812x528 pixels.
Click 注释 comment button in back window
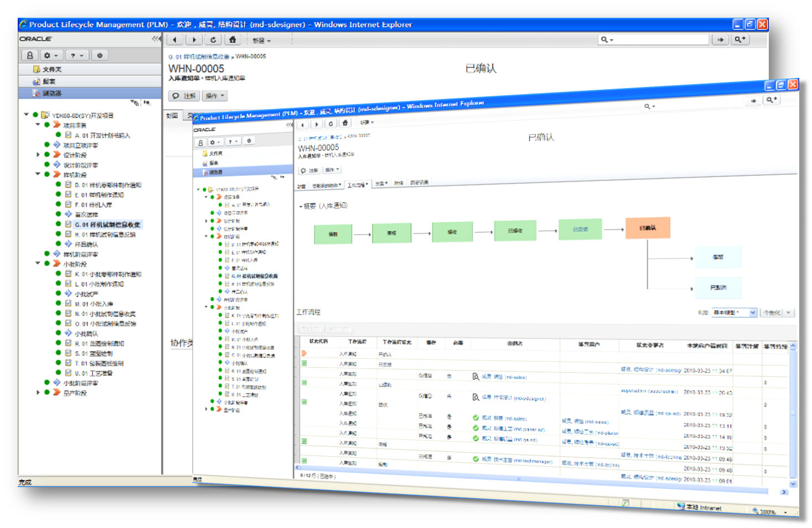click(x=184, y=96)
